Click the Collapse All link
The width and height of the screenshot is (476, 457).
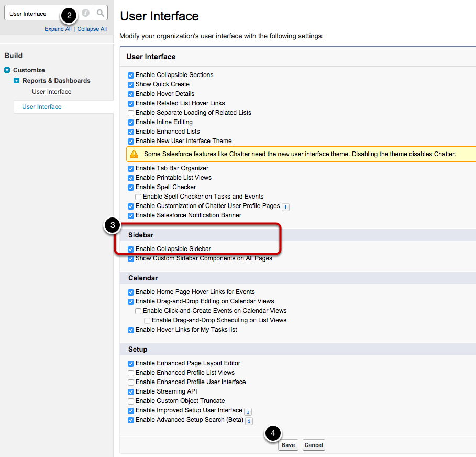click(x=92, y=29)
